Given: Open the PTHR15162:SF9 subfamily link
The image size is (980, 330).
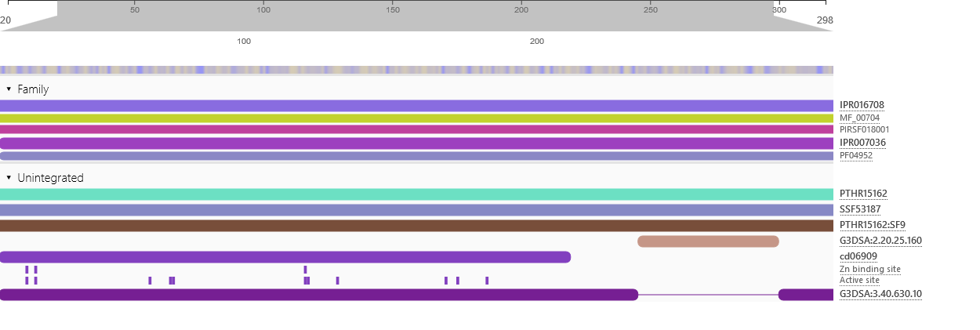Looking at the screenshot, I should tap(872, 225).
